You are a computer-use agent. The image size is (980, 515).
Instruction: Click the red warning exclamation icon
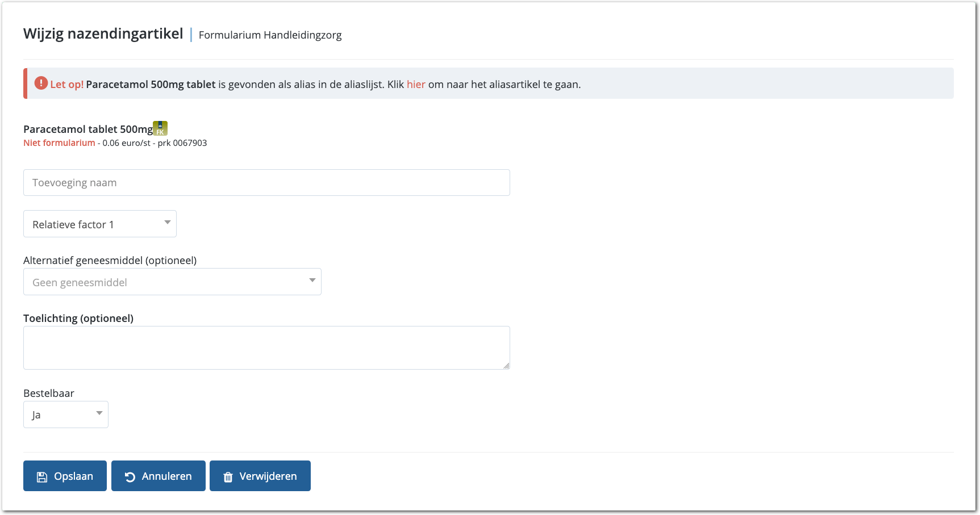pyautogui.click(x=41, y=83)
